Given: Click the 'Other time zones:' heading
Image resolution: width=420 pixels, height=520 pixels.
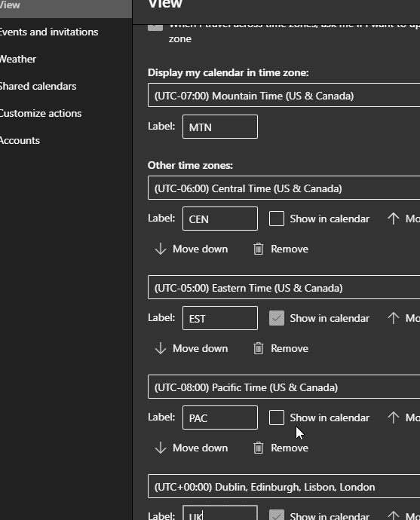Looking at the screenshot, I should tap(191, 165).
